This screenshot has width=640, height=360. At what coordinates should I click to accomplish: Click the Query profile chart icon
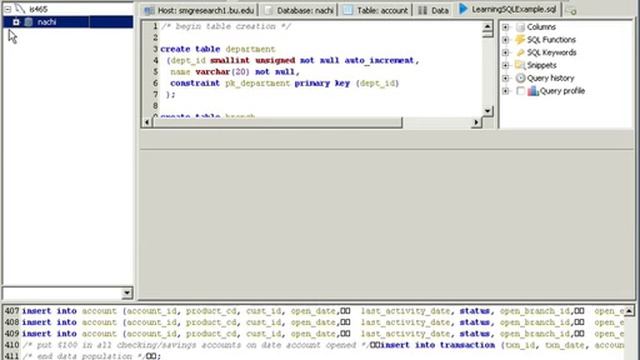(533, 91)
